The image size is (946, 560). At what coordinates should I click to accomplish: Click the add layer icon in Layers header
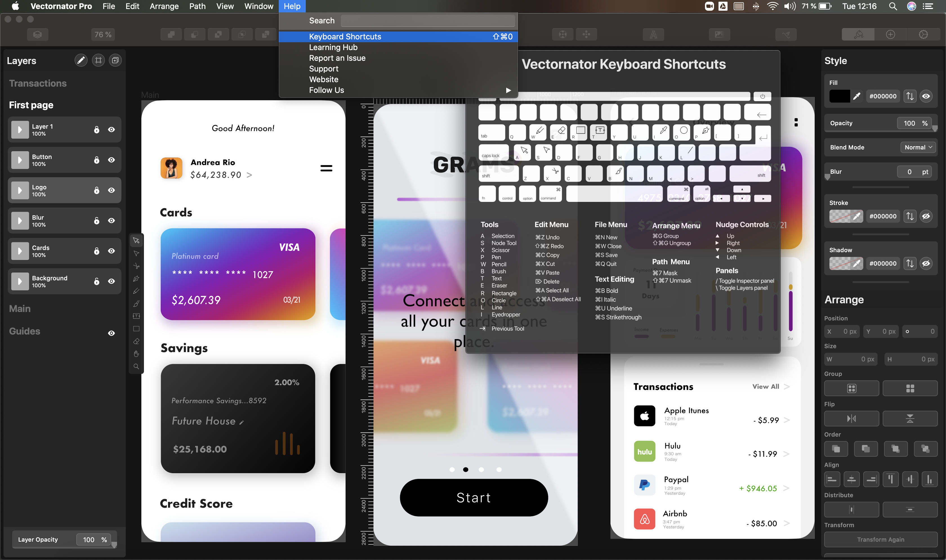point(115,61)
